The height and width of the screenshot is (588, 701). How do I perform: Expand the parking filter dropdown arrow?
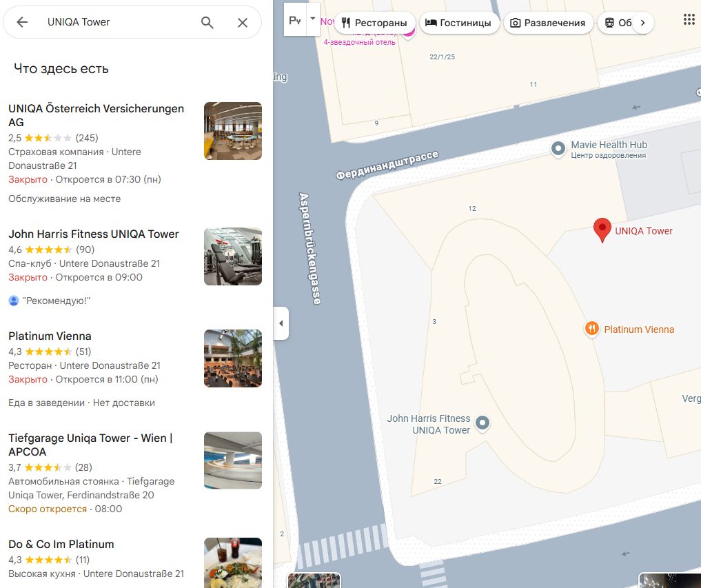click(x=312, y=19)
